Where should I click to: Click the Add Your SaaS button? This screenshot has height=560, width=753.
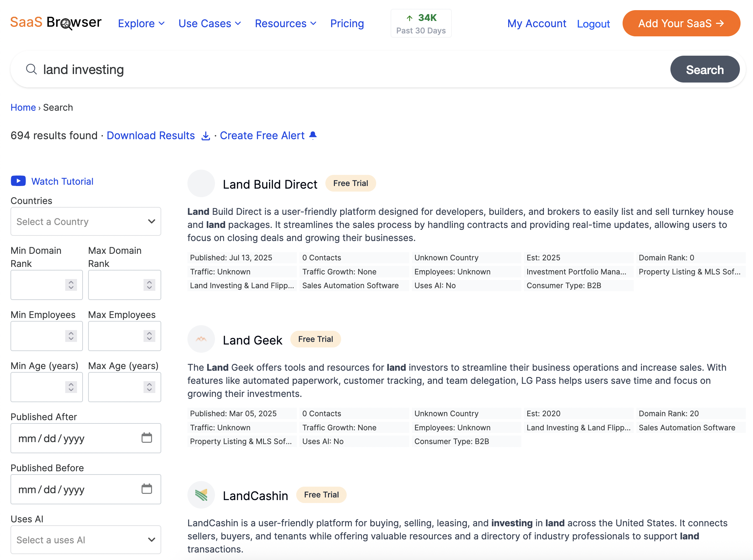(x=681, y=23)
